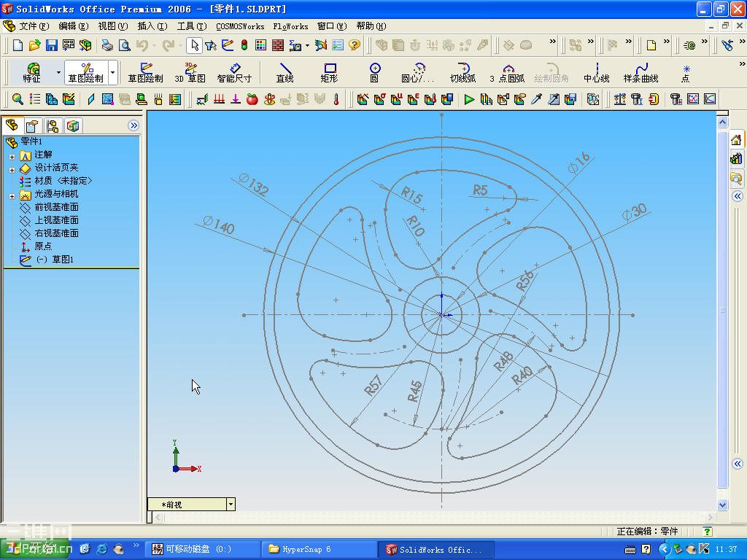Image resolution: width=747 pixels, height=560 pixels.
Task: Switch to PropertyManager tab
Action: click(32, 126)
